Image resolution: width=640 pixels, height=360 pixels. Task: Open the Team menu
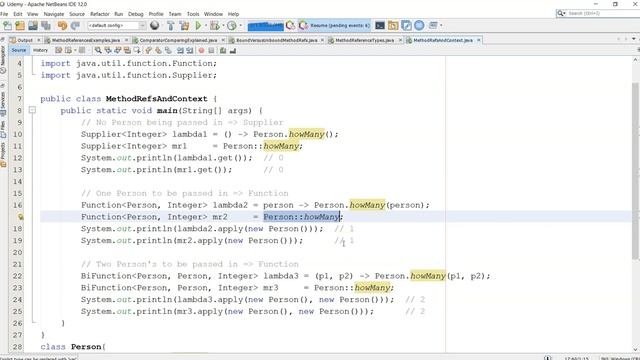point(175,14)
